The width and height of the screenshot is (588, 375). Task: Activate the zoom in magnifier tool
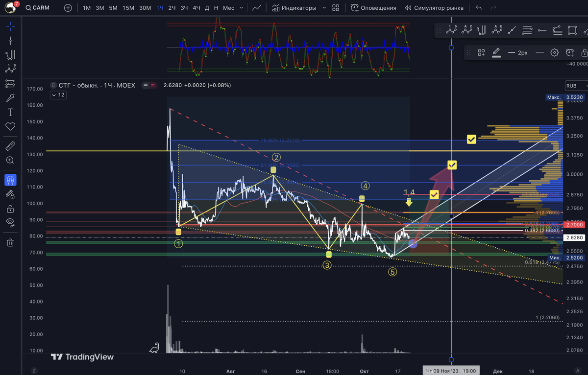point(10,160)
